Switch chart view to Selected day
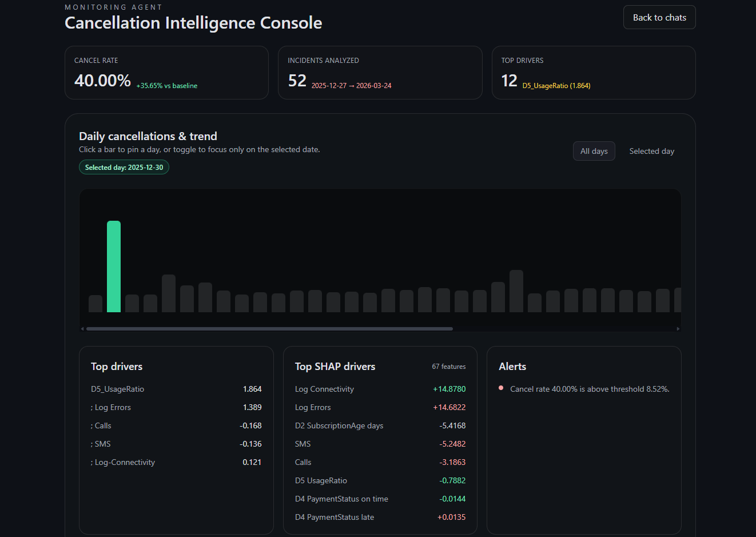Image resolution: width=756 pixels, height=537 pixels. 651,151
